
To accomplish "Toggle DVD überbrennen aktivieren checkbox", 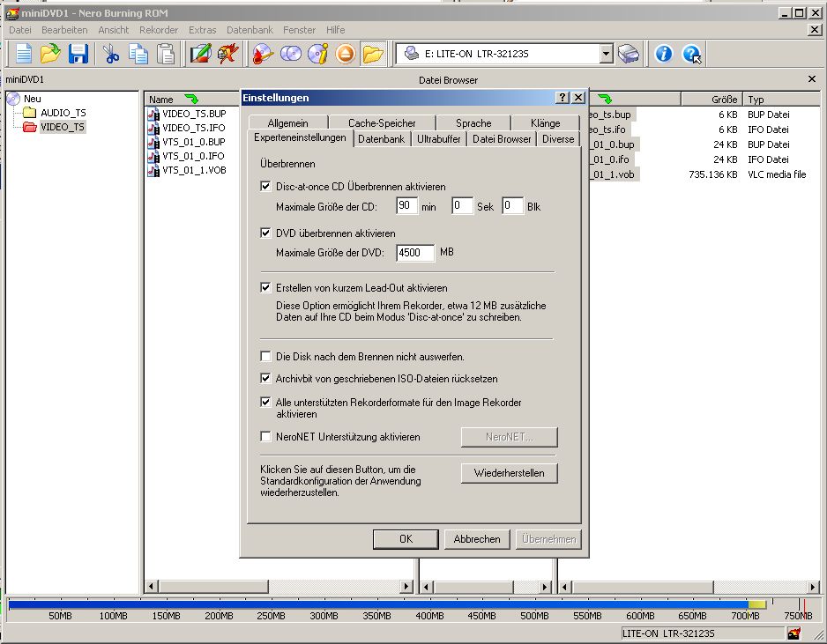I will click(266, 233).
